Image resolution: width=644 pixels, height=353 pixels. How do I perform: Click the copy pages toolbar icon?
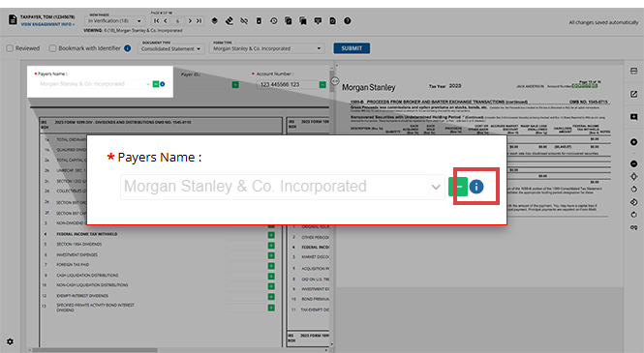pos(289,21)
